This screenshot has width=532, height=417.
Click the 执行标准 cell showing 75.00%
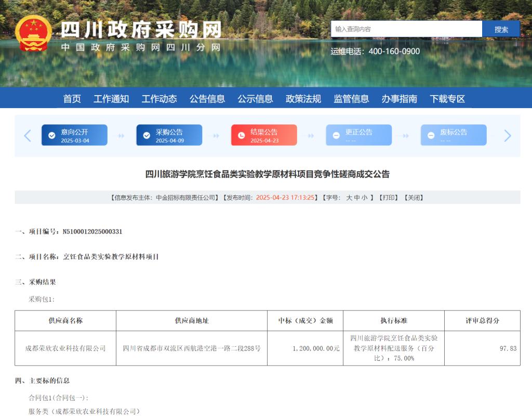tap(394, 348)
